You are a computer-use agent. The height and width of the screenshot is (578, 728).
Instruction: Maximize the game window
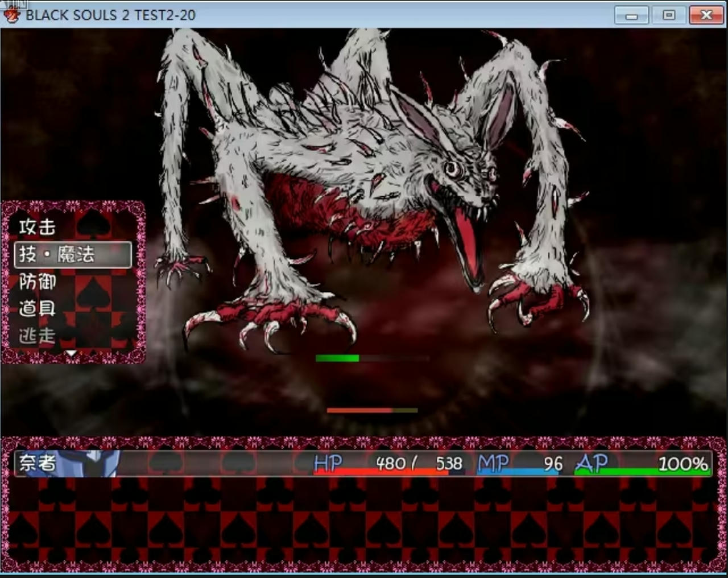pyautogui.click(x=669, y=15)
